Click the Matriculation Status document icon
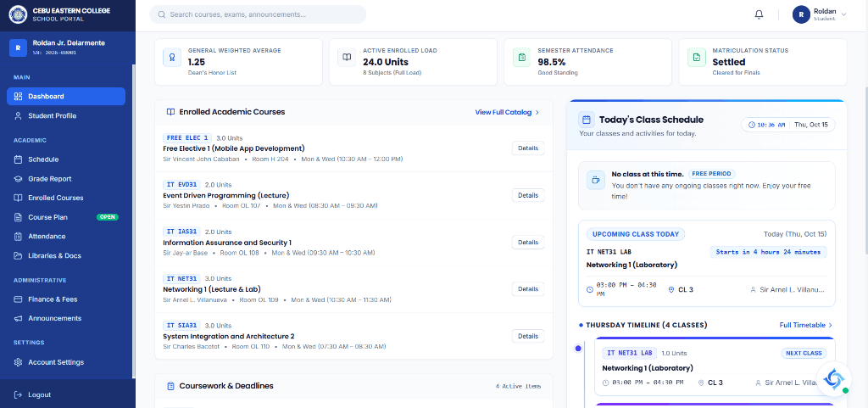The image size is (868, 408). point(697,58)
